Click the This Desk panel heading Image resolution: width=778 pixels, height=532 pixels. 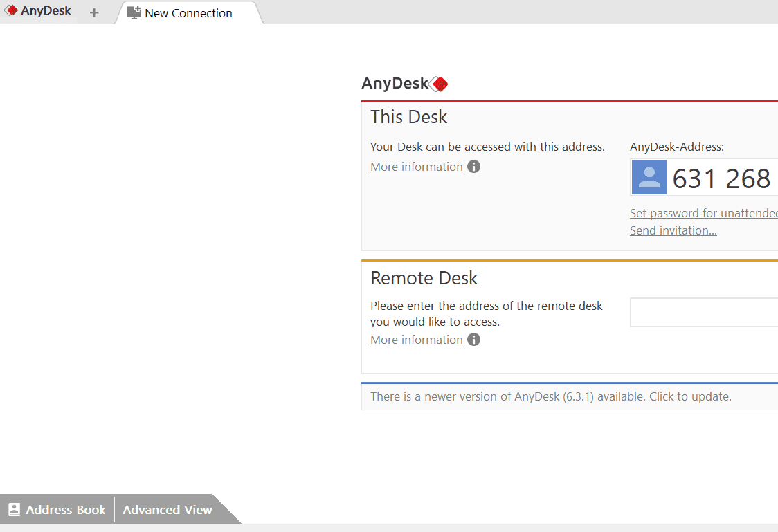tap(409, 117)
